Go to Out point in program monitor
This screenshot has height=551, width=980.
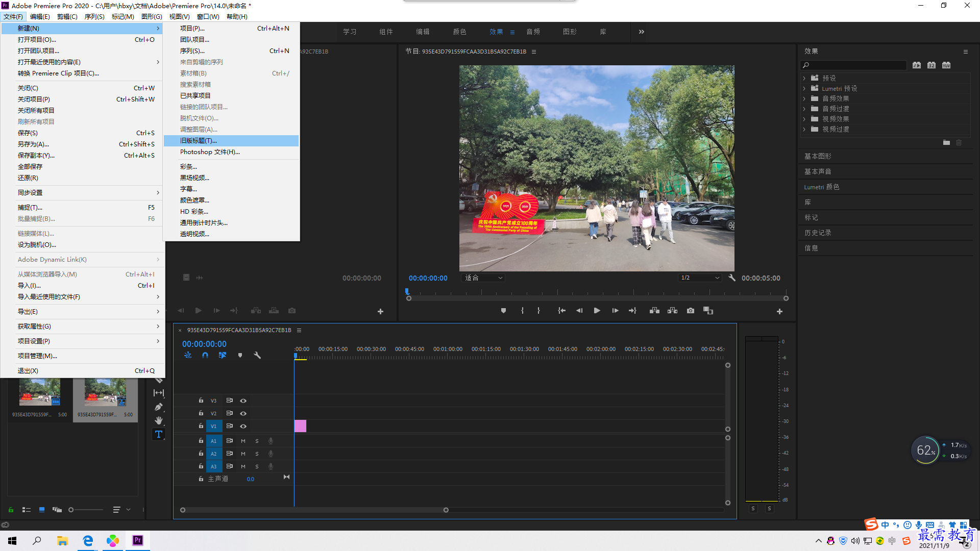(633, 311)
